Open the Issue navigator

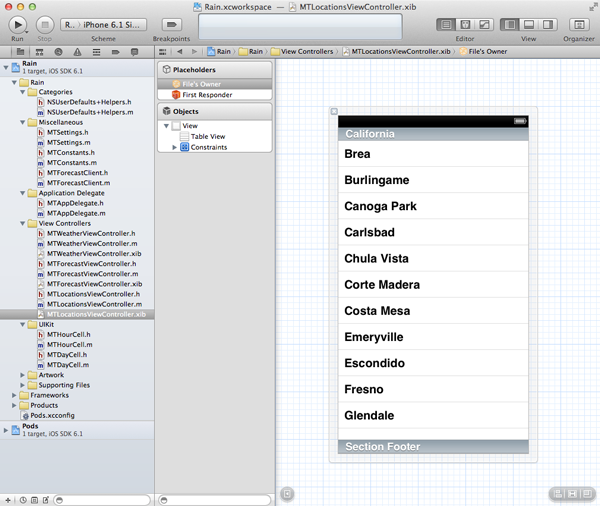(x=77, y=52)
